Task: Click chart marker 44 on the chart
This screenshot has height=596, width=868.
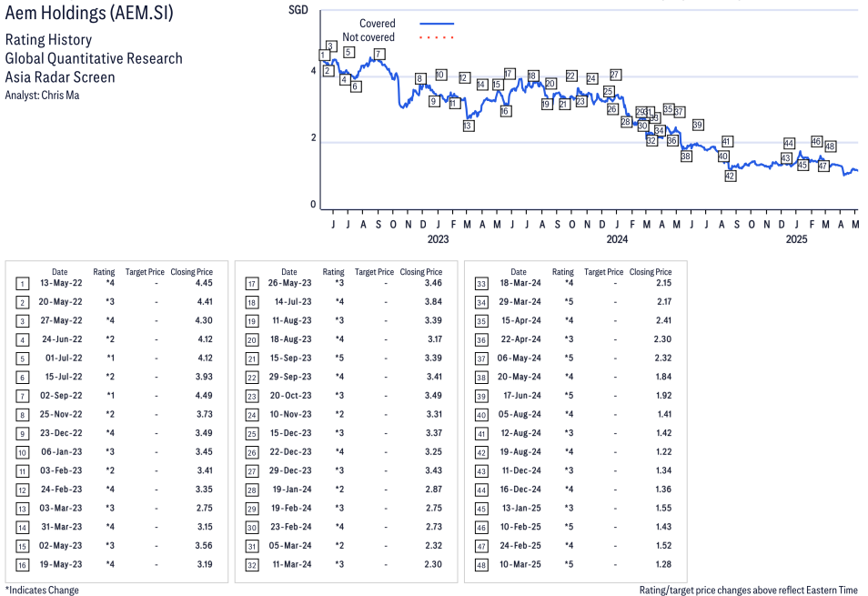Action: [x=789, y=144]
